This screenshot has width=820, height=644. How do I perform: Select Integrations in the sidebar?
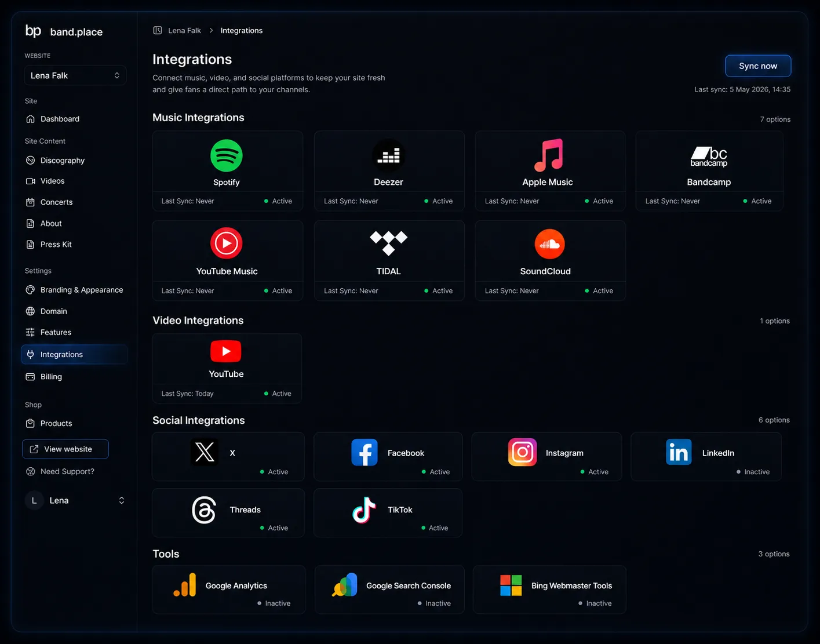(x=74, y=354)
